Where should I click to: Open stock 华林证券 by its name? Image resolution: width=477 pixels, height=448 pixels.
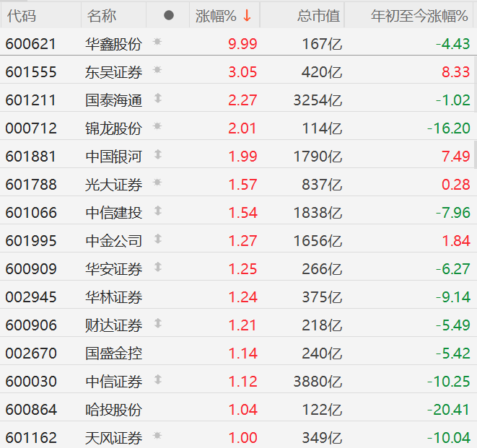[x=114, y=297]
